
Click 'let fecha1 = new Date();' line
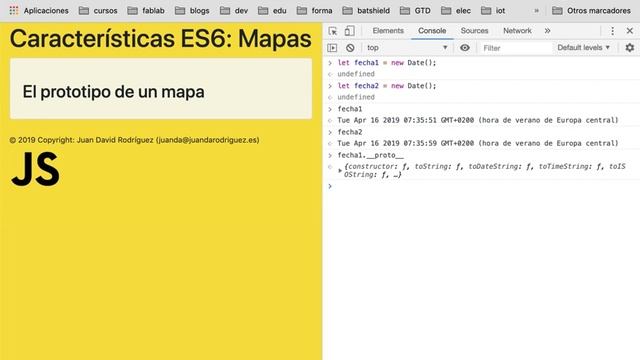[387, 62]
